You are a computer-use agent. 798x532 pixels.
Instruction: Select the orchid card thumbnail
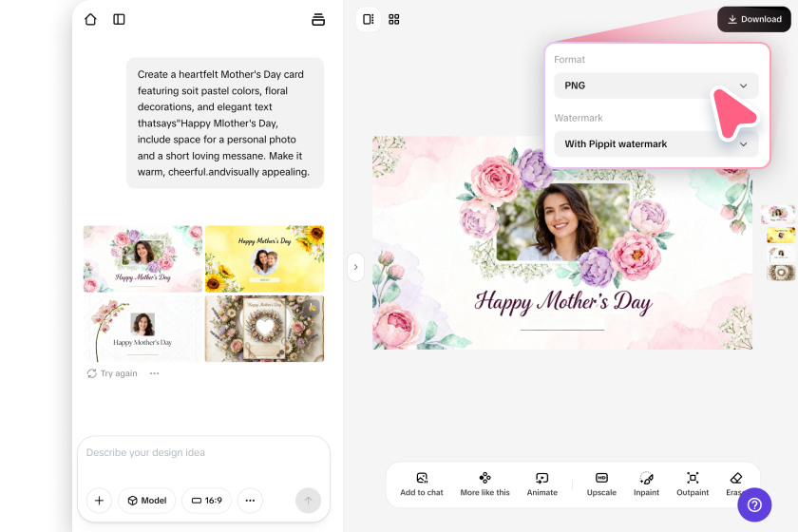[x=143, y=329]
